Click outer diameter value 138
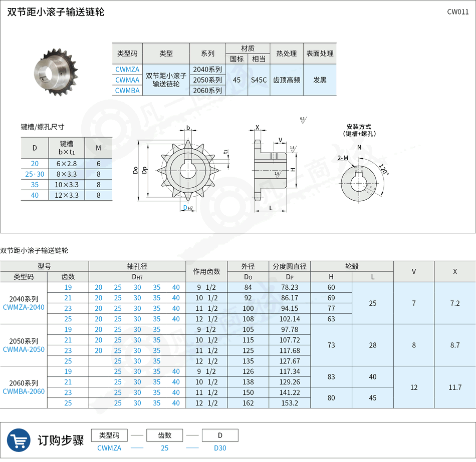 [x=248, y=382]
